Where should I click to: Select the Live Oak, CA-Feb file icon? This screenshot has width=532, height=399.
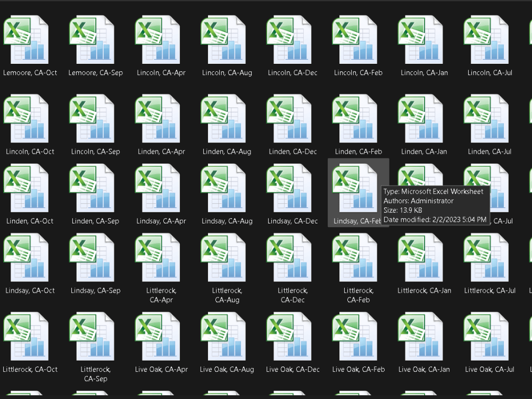tap(355, 337)
